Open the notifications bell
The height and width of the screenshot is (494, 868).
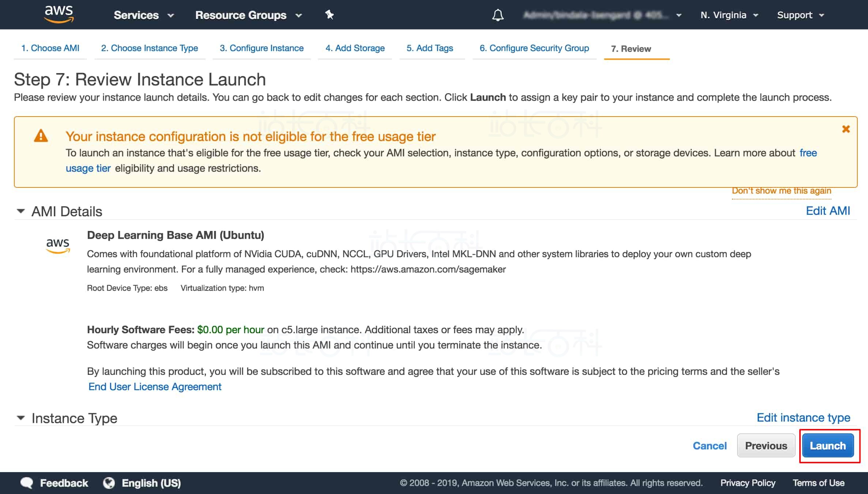(498, 15)
